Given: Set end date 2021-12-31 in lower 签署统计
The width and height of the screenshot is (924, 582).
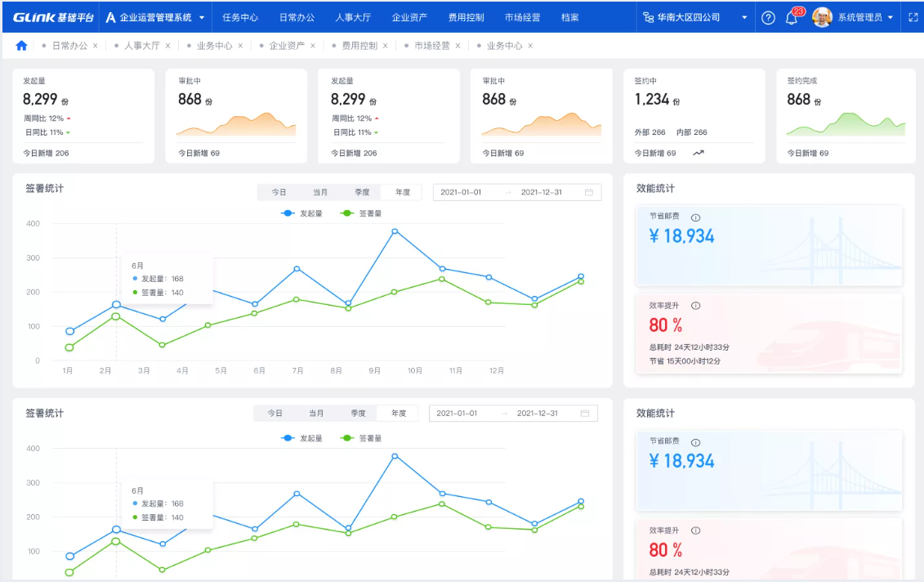Looking at the screenshot, I should coord(538,414).
